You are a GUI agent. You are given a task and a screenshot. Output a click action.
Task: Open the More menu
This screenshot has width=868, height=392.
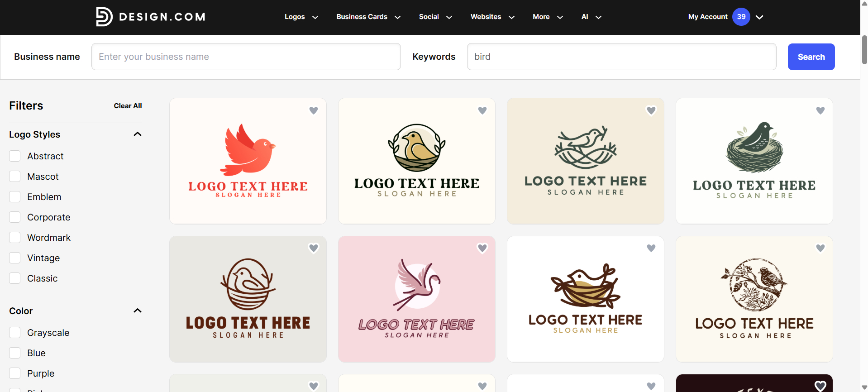541,17
